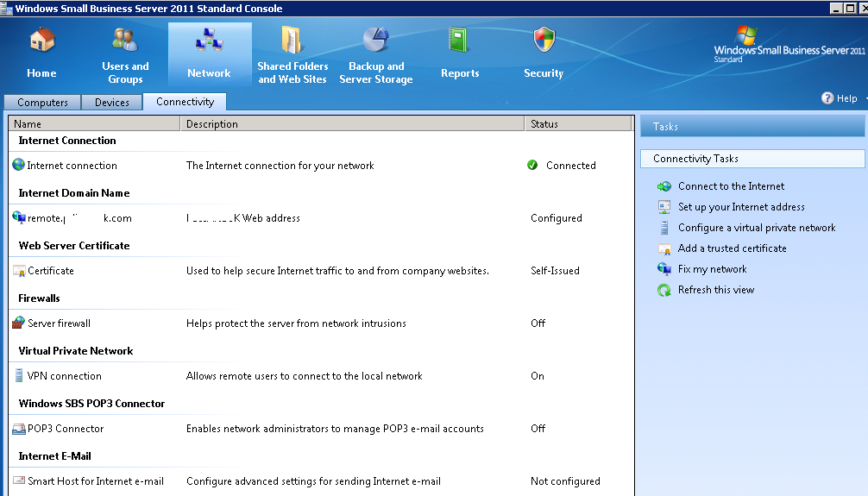Viewport: 868px width, 496px height.
Task: Click the Configured status of remote address
Action: point(557,218)
